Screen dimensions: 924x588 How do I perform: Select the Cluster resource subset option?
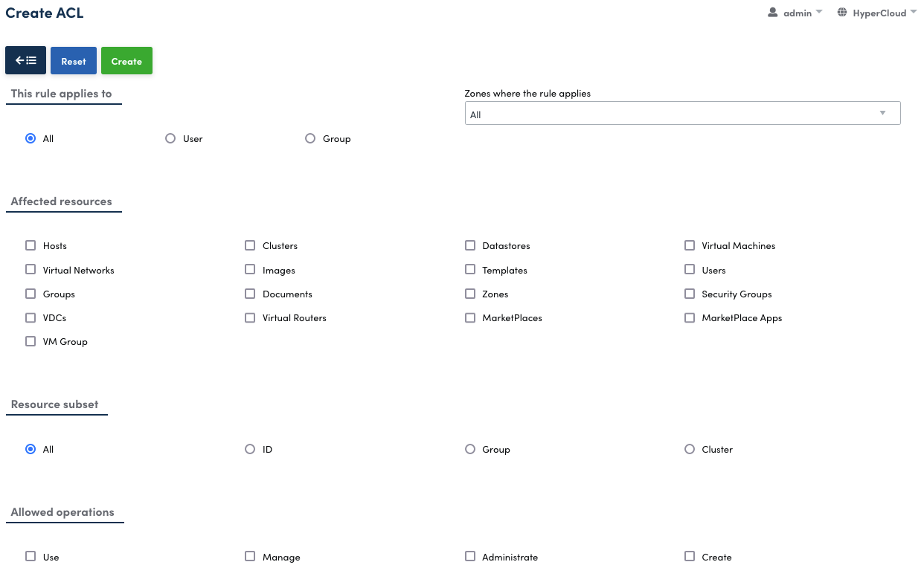[x=690, y=449]
